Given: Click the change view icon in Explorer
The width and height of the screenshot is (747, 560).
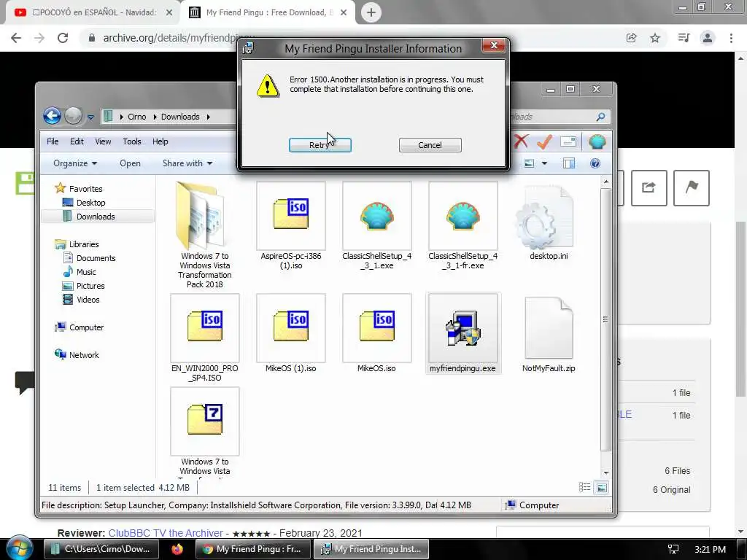Looking at the screenshot, I should pos(529,163).
